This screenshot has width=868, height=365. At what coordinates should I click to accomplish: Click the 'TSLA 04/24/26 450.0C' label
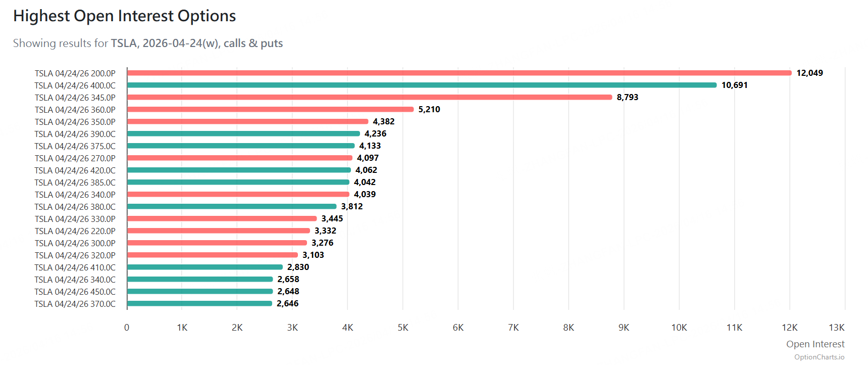(75, 292)
